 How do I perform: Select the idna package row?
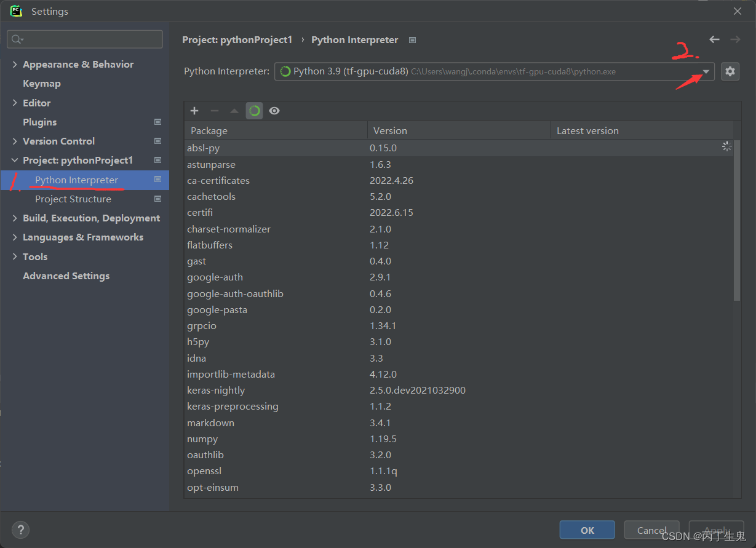pos(459,358)
